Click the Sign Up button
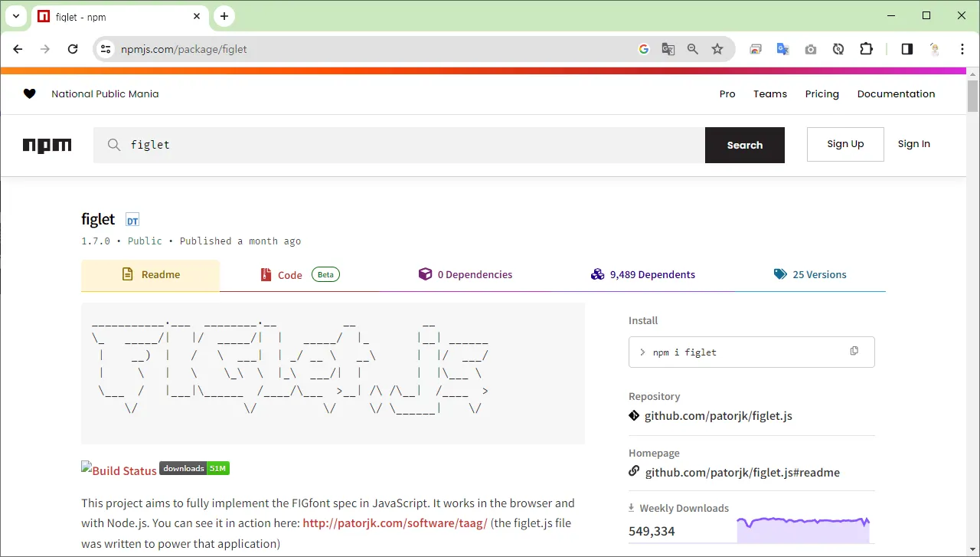Viewport: 980px width, 557px height. tap(845, 144)
